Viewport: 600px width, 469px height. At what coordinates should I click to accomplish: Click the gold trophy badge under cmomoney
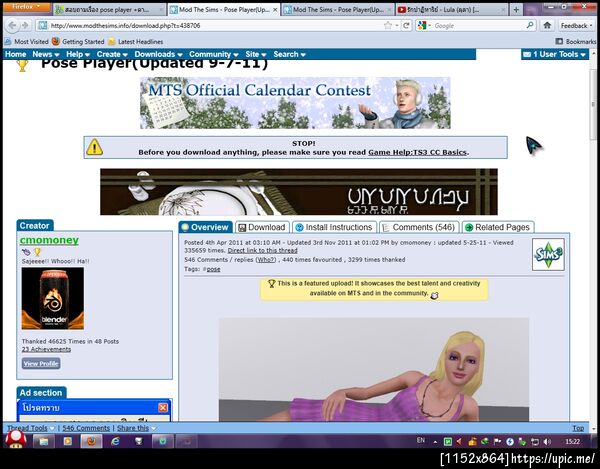[37, 252]
